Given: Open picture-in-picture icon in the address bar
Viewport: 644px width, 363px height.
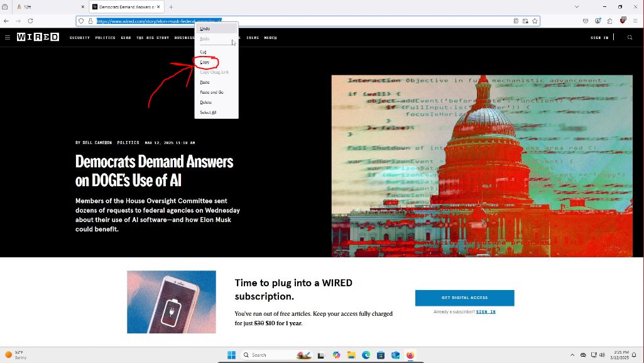Looking at the screenshot, I should coord(525,21).
